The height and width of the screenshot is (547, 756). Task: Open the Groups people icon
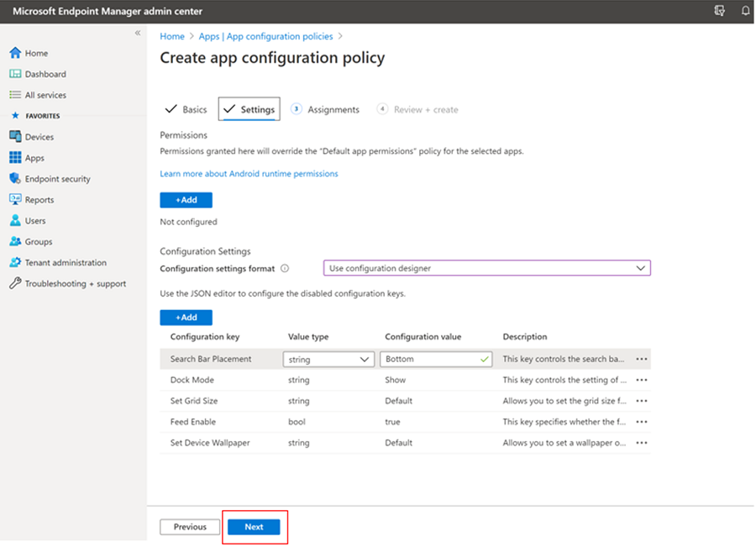click(x=15, y=241)
